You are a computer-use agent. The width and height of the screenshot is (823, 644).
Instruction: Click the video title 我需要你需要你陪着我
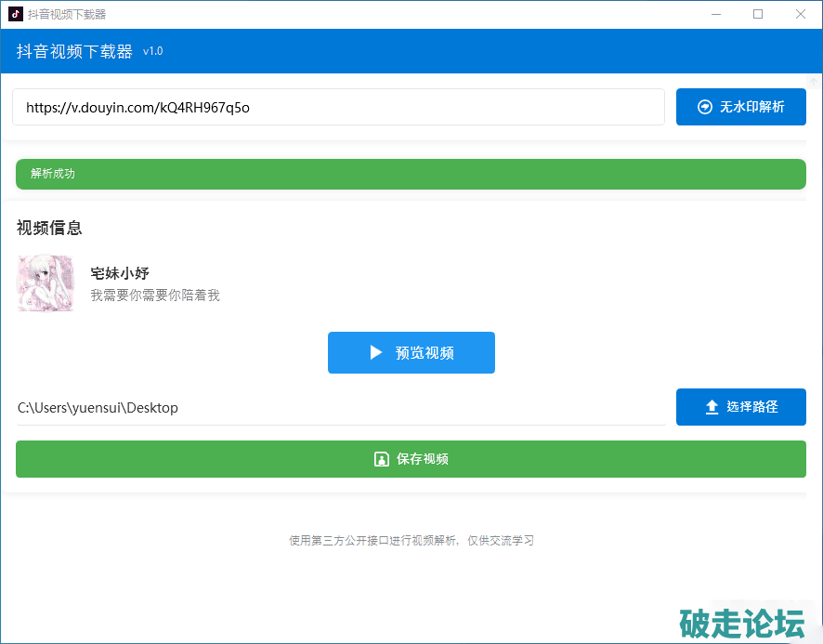[155, 296]
